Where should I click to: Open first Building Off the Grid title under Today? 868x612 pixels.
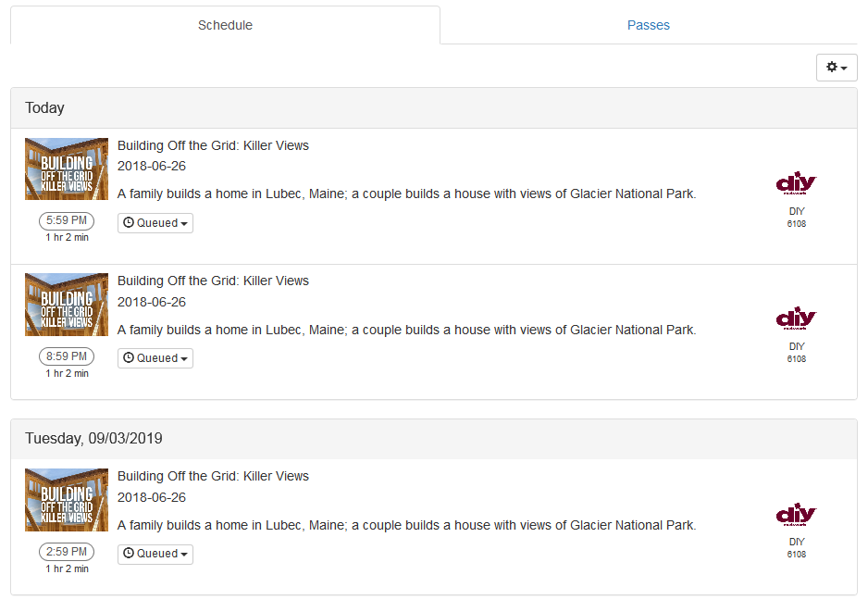tap(213, 145)
